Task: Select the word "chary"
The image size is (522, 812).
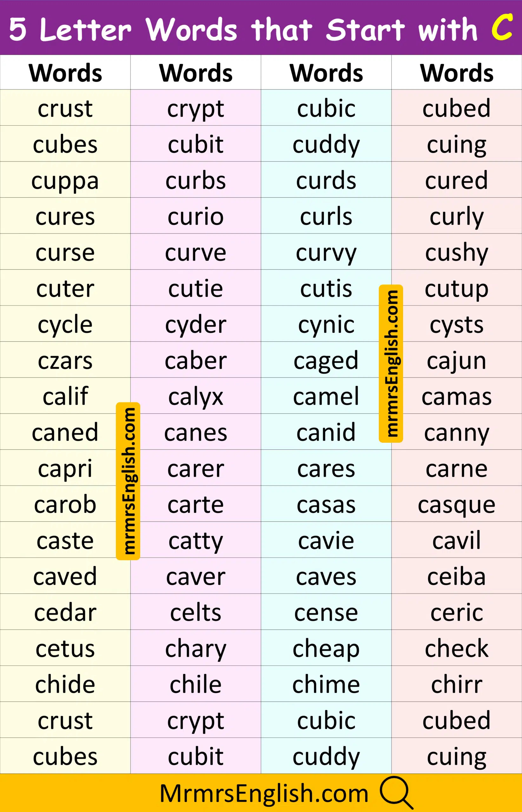Action: pyautogui.click(x=195, y=649)
